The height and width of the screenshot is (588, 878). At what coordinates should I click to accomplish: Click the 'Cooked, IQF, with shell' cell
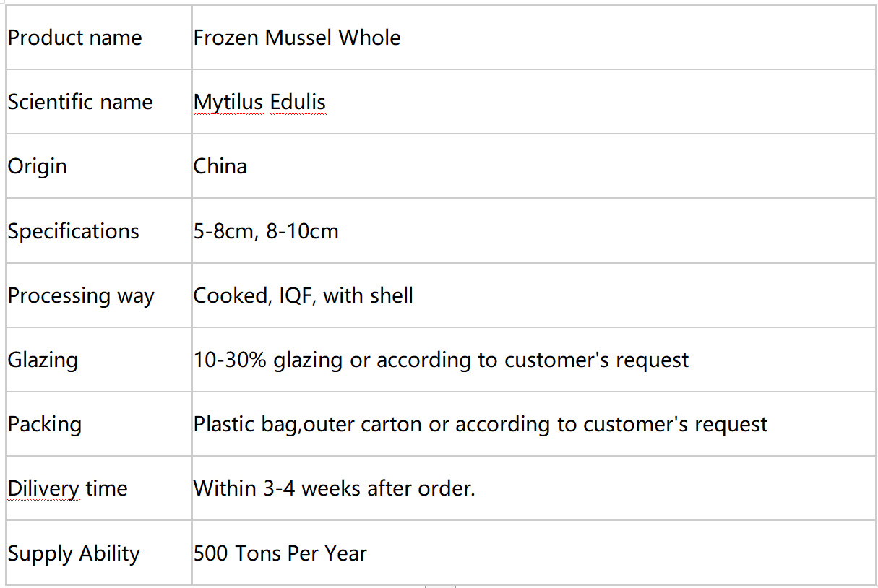(x=533, y=295)
